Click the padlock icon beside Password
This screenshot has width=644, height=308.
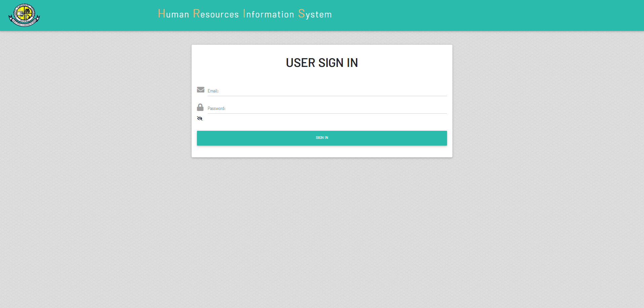(200, 107)
